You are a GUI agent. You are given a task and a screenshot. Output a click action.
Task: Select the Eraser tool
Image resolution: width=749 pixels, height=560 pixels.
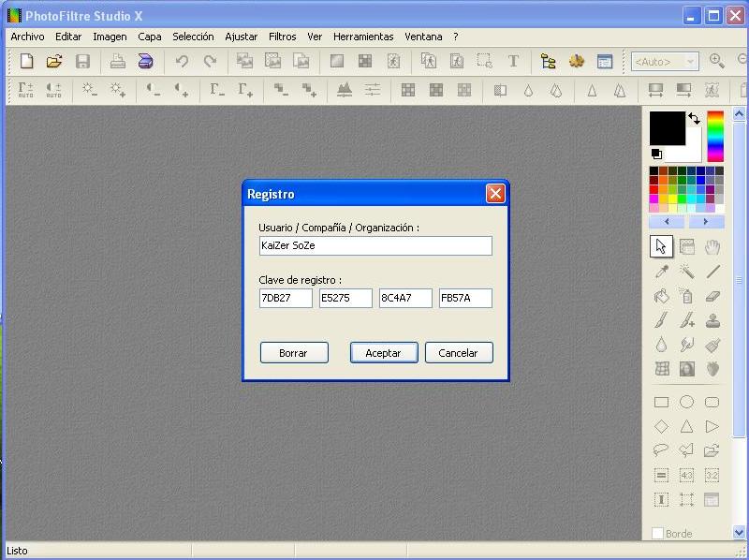coord(712,296)
